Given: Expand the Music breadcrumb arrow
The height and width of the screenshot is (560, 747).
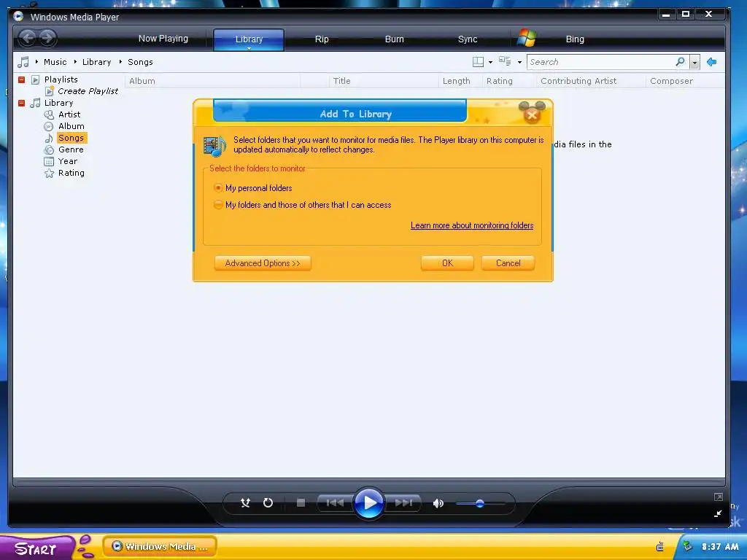Looking at the screenshot, I should (36, 62).
